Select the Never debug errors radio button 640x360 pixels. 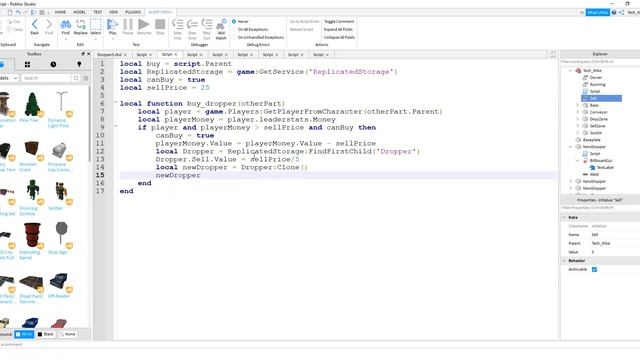[x=234, y=21]
